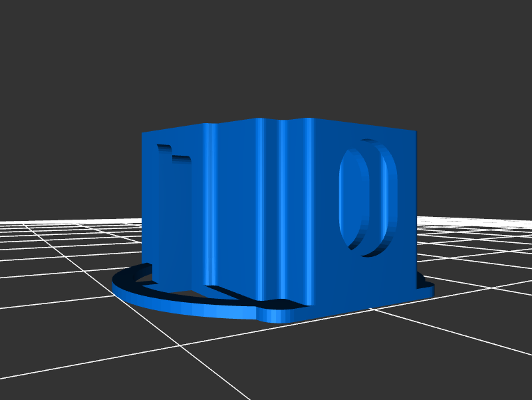This screenshot has width=532, height=400.
Task: Click the empty dark background above the model
Action: (x=266, y=60)
